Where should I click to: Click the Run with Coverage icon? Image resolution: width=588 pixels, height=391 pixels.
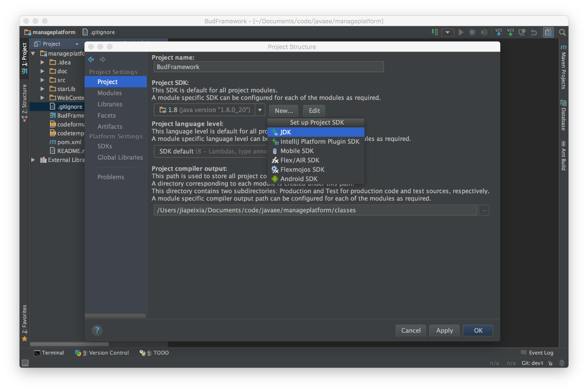(484, 32)
